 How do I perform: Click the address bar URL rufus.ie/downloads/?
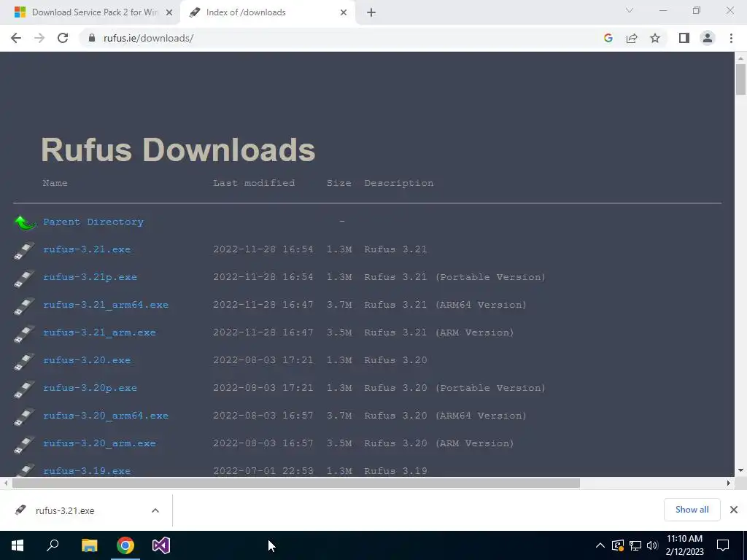tap(149, 38)
